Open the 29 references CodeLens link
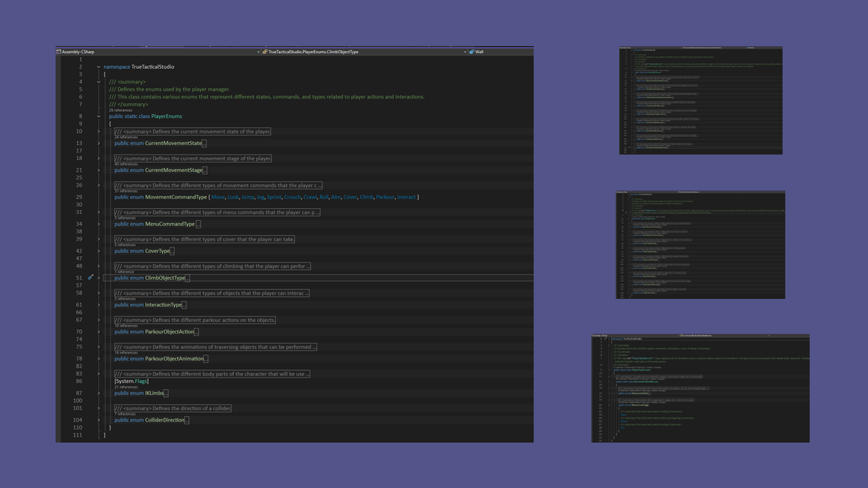Viewport: 868px width, 488px height. pyautogui.click(x=121, y=110)
